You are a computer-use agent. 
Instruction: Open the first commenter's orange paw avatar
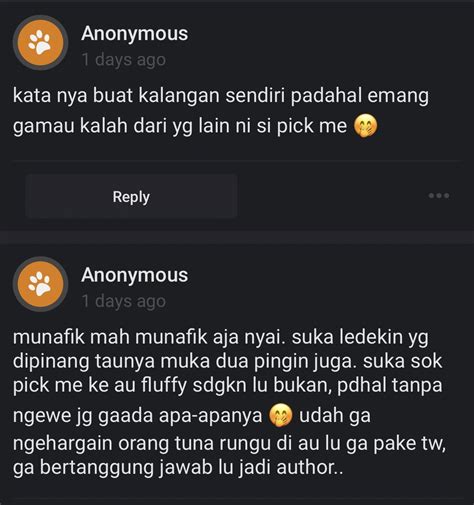click(40, 43)
